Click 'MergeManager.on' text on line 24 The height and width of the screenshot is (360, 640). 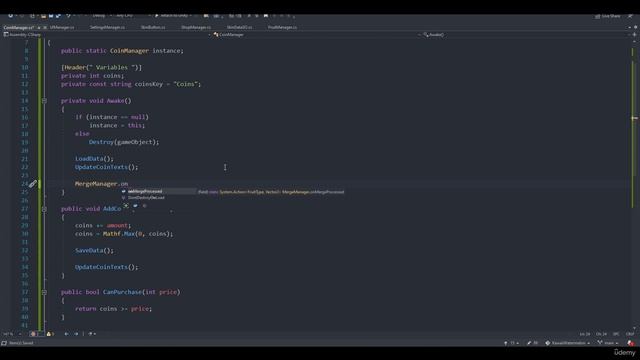pyautogui.click(x=101, y=184)
